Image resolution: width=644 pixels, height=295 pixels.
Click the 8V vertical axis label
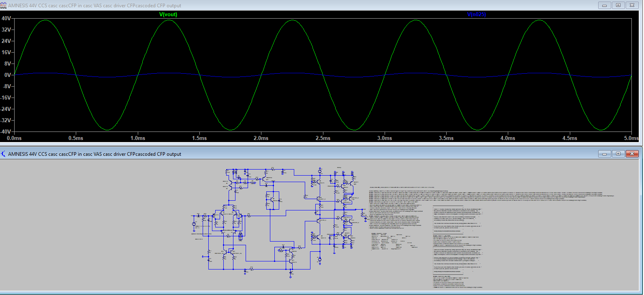(x=8, y=64)
